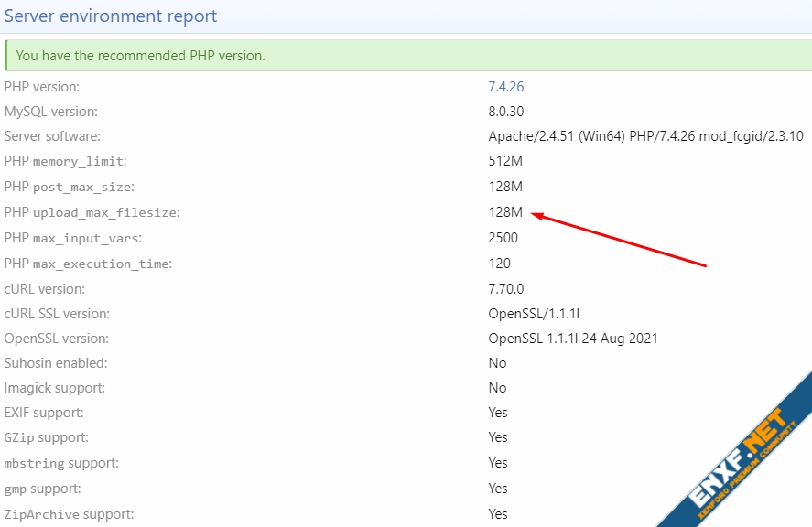Image resolution: width=812 pixels, height=527 pixels.
Task: Click the Suhosin enabled label
Action: [x=56, y=363]
